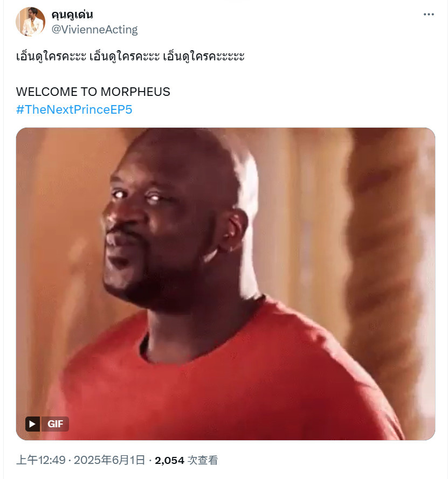Viewport: 448px width, 479px height.
Task: Open the three-dot more options menu
Action: 429,15
